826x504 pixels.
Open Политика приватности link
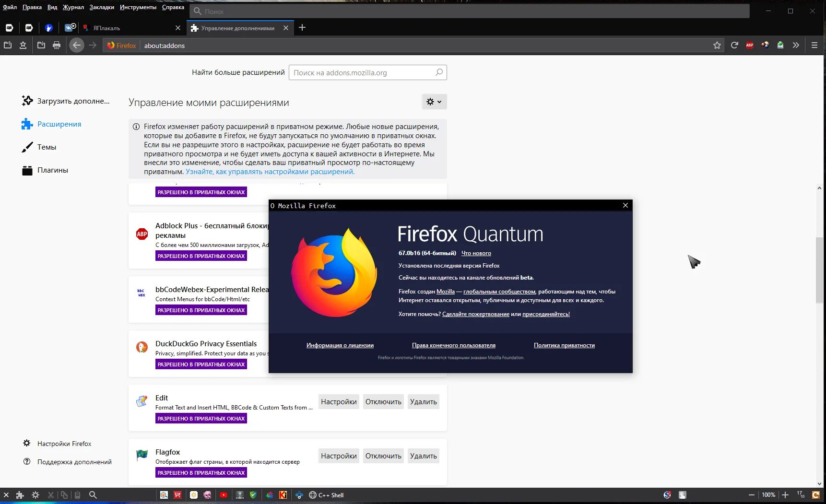(564, 345)
